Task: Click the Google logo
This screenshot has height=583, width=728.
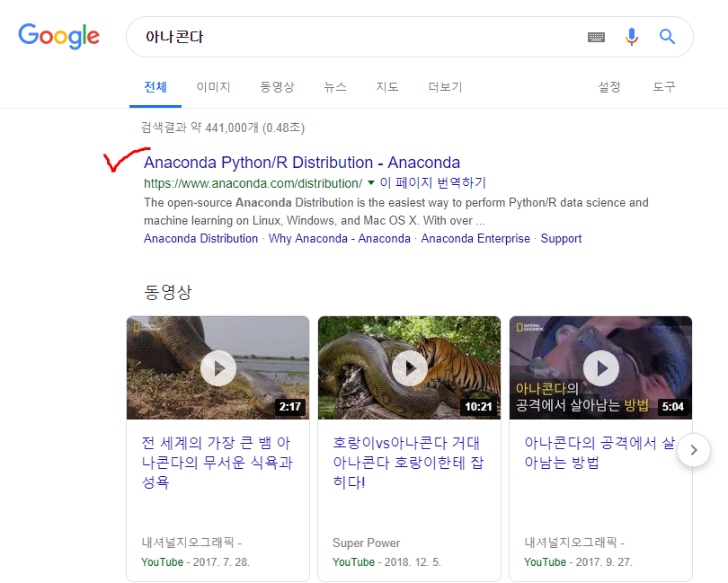Action: click(59, 36)
